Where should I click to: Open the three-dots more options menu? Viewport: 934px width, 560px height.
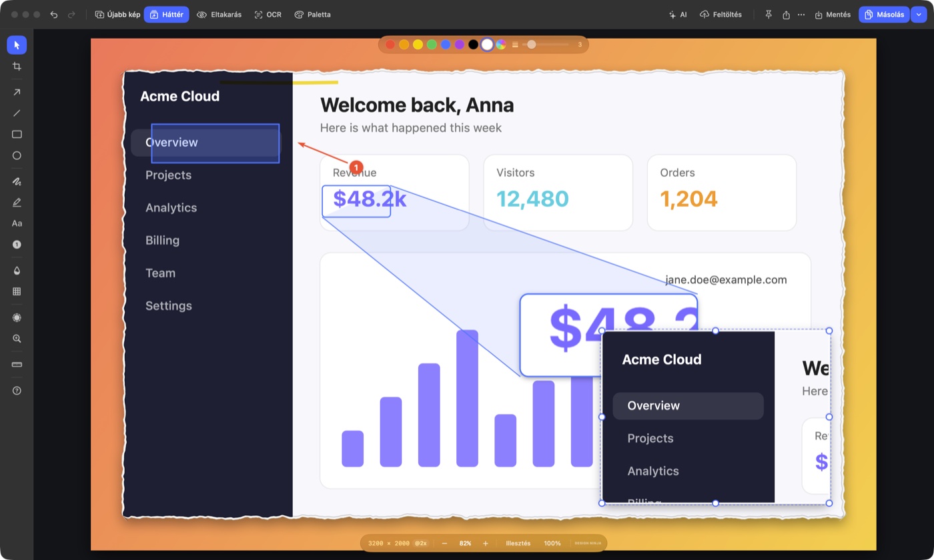(801, 15)
